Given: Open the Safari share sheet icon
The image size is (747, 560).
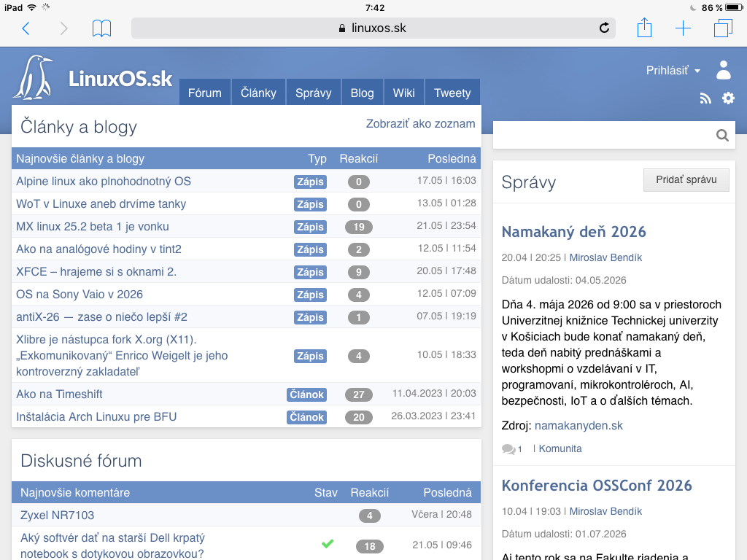Looking at the screenshot, I should [x=644, y=27].
